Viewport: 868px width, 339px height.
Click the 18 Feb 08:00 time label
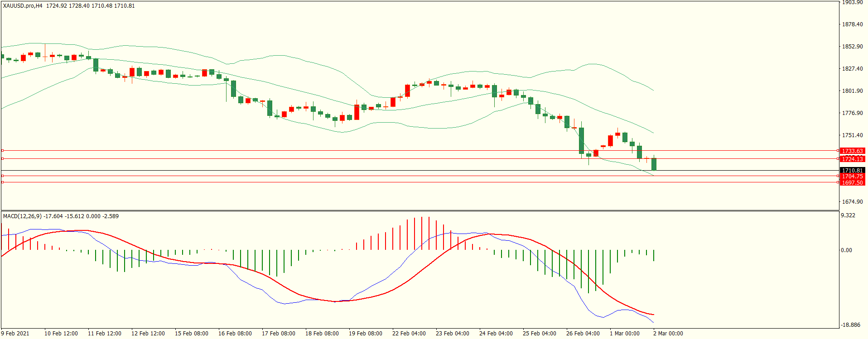click(x=322, y=334)
